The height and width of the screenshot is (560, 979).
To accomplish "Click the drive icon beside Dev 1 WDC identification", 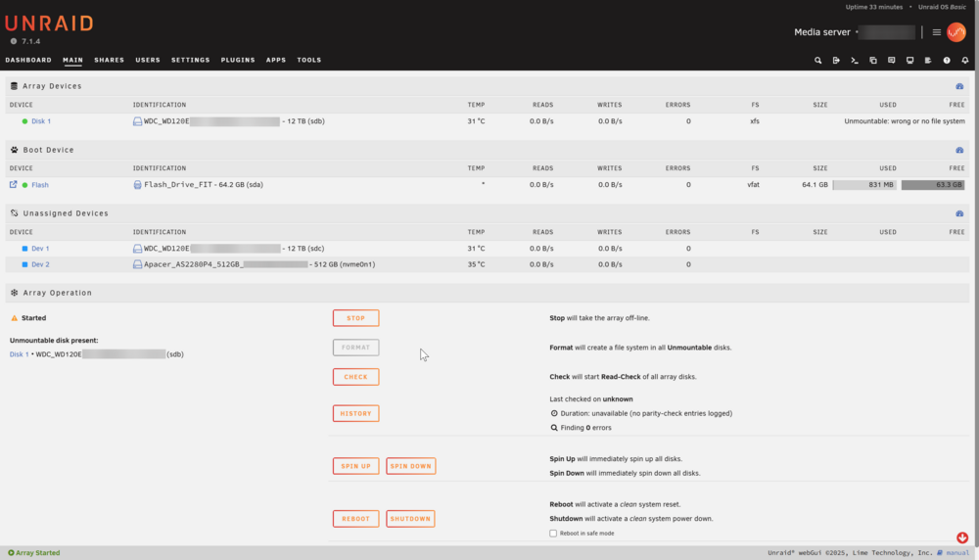I will click(137, 249).
